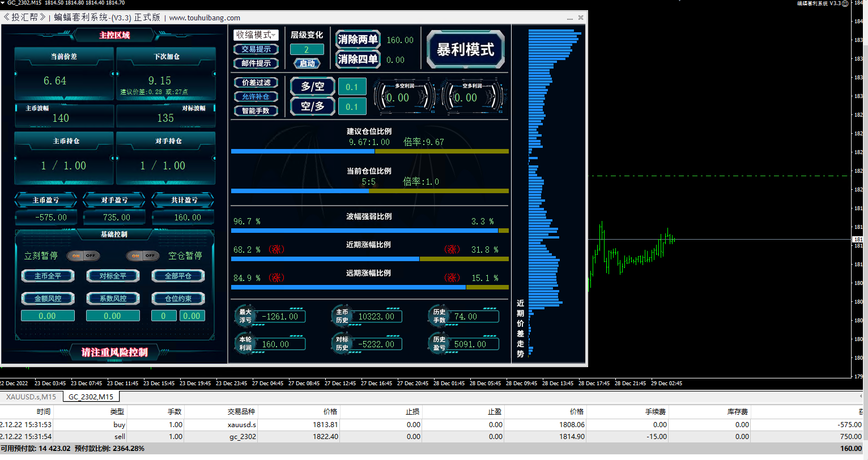Image resolution: width=868 pixels, height=460 pixels.
Task: Toggle the 价差过滤 option
Action: [x=256, y=83]
